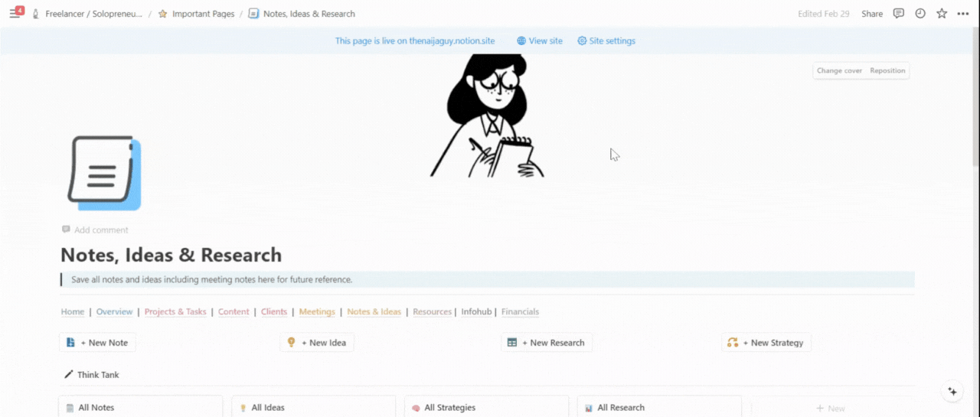Click the notes page icon image
The width and height of the screenshot is (980, 417).
pyautogui.click(x=104, y=173)
